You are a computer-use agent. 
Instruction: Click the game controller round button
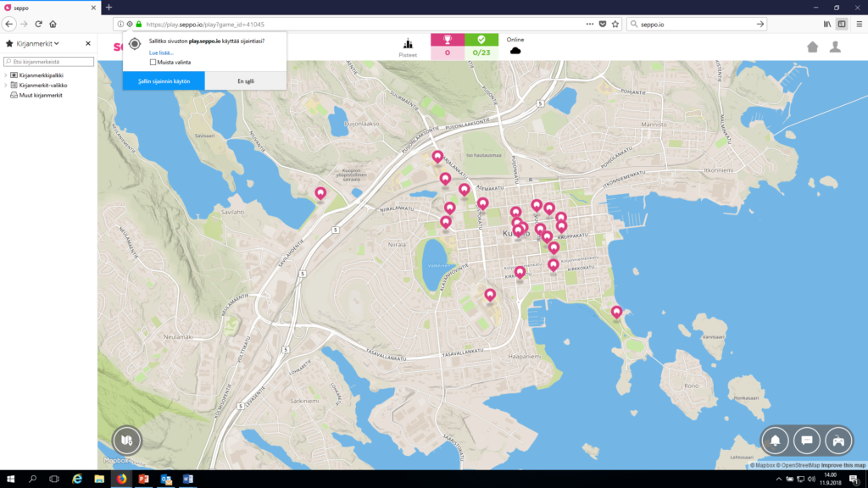(838, 441)
